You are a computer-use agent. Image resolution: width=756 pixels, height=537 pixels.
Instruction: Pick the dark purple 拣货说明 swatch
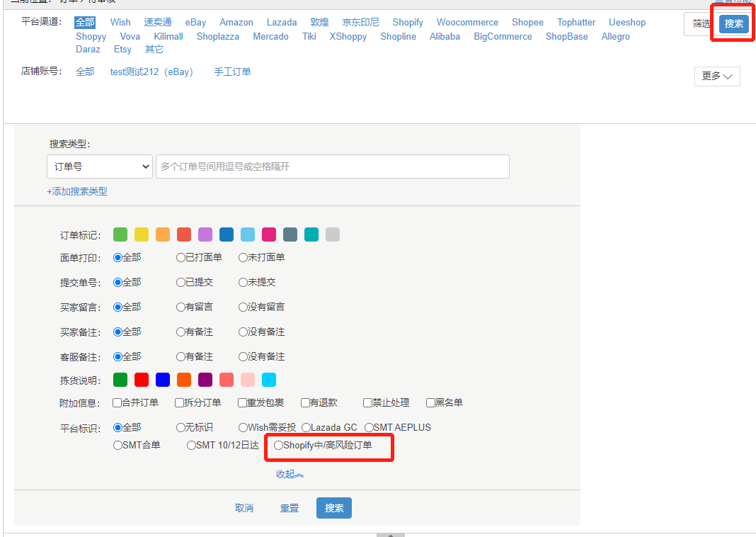click(205, 380)
